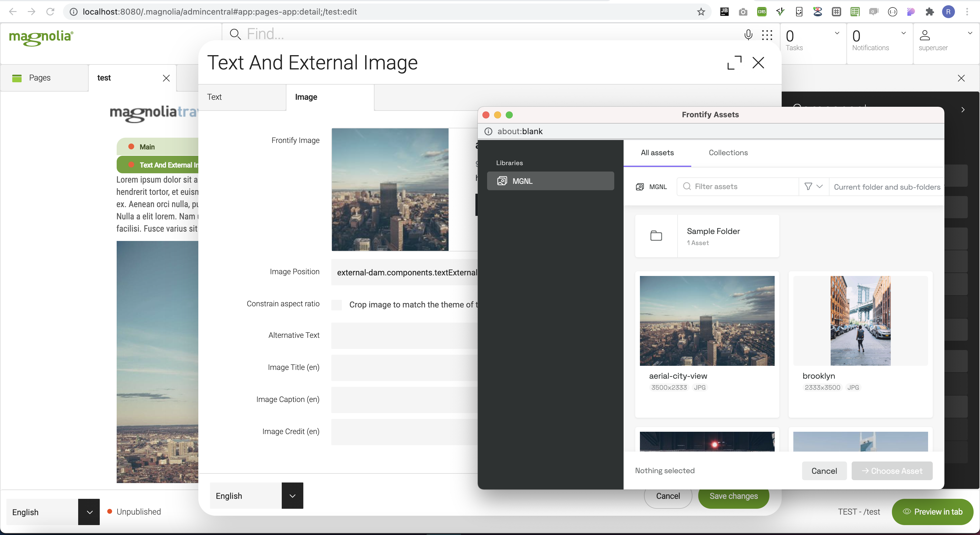This screenshot has height=535, width=980.
Task: Reload the page with refresh icon
Action: coord(50,12)
